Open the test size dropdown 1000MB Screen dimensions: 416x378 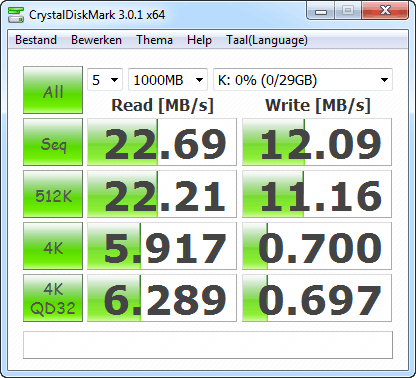pyautogui.click(x=168, y=80)
